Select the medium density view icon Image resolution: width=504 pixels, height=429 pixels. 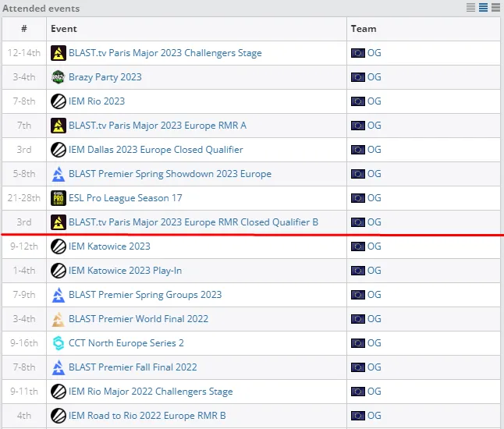[x=483, y=7]
